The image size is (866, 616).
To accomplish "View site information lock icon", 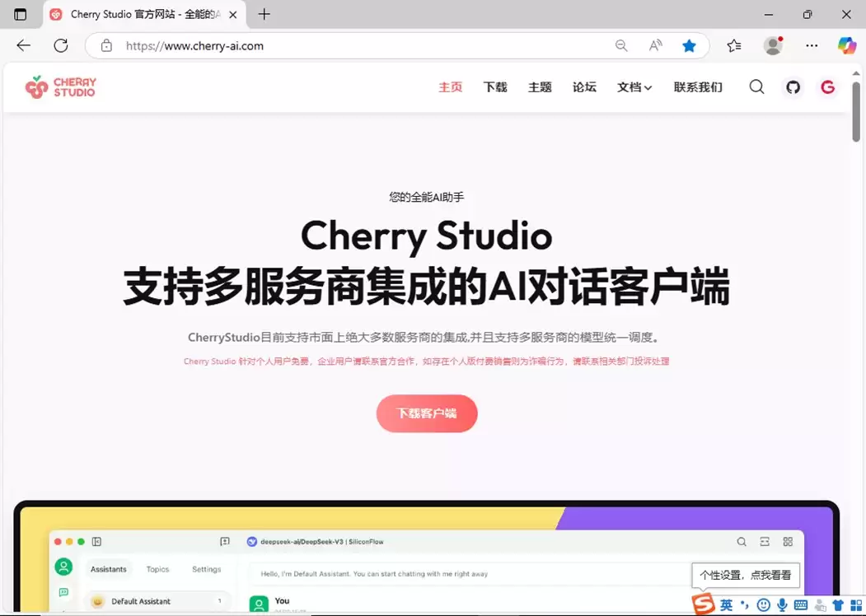I will pos(106,46).
